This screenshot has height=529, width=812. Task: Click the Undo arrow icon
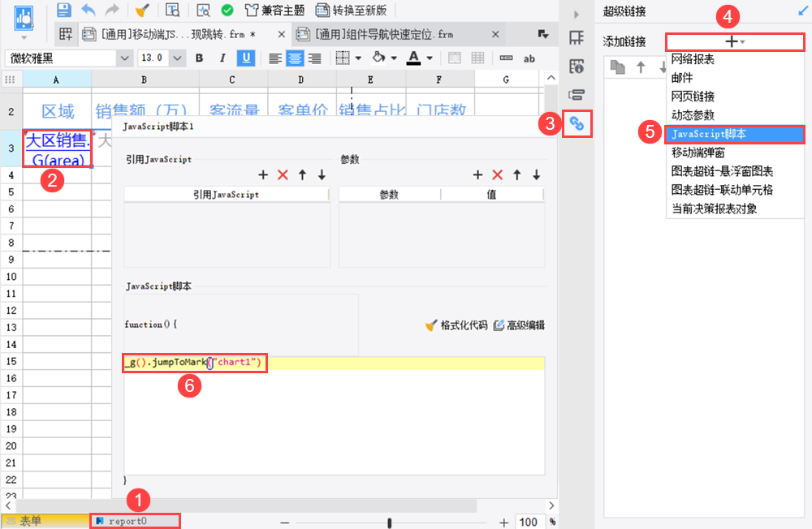coord(89,10)
